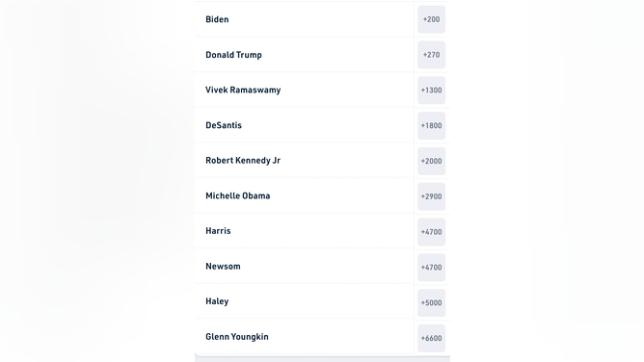Viewport: 644px width, 362px height.
Task: Choose the +4700 odds for Harris
Action: 431,232
